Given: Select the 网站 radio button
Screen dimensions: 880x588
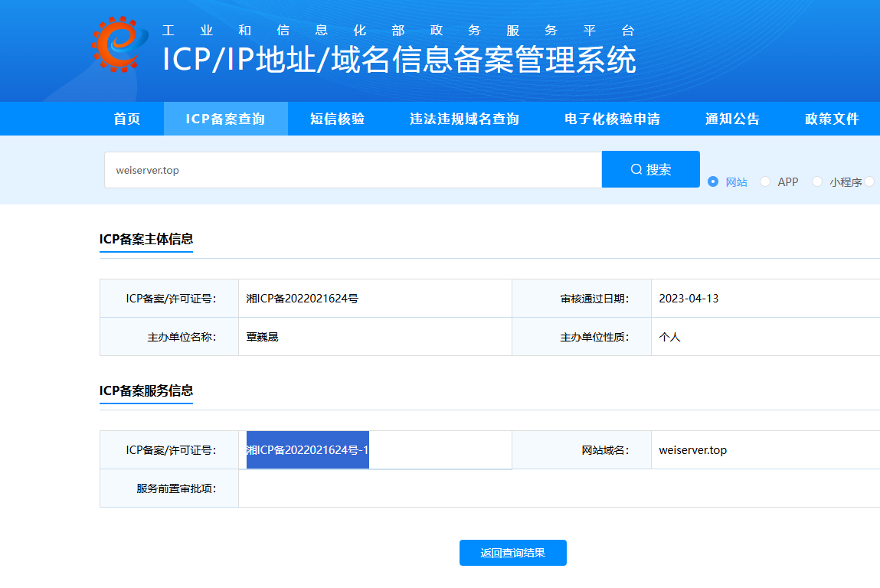Looking at the screenshot, I should (713, 181).
